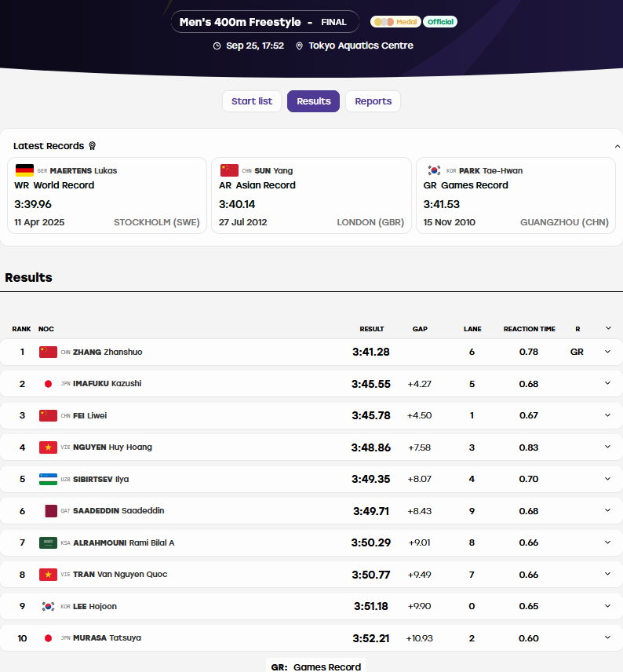
Task: Click Saudi Arabia flag beside ALRAHMOUNI
Action: coord(48,542)
